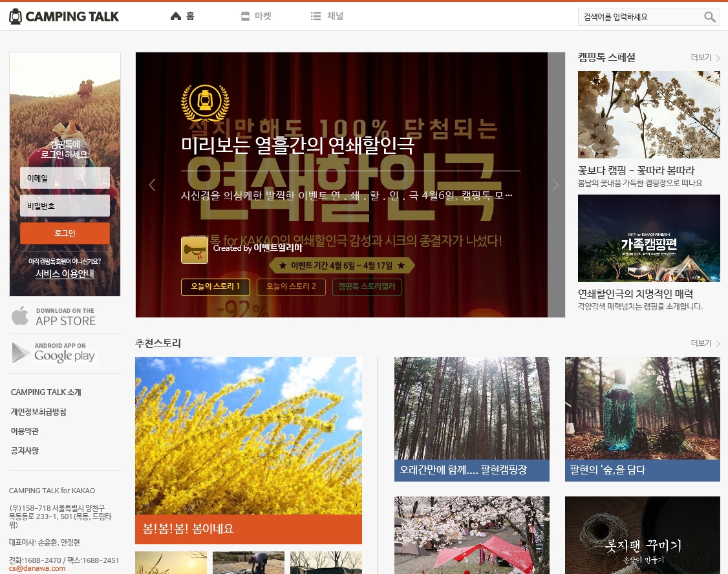Open 꽃보다 캠핑 - 꽃따라 봄따라 title
The width and height of the screenshot is (728, 574).
point(636,170)
